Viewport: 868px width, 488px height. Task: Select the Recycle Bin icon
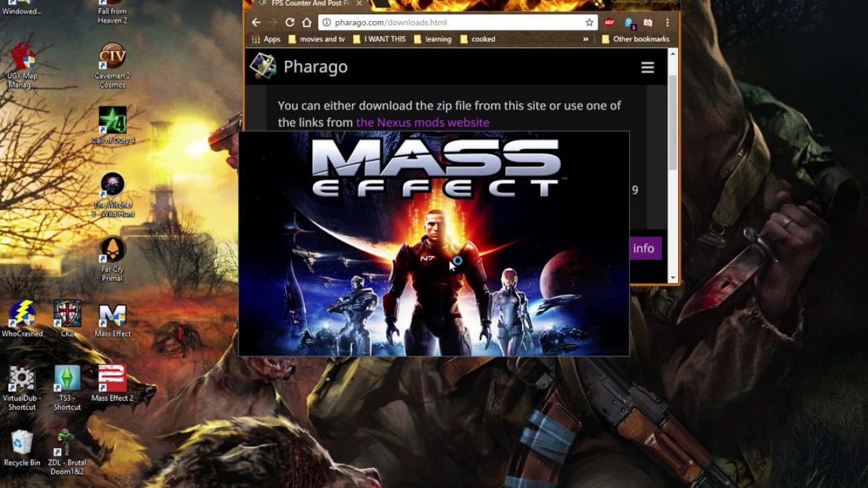22,448
